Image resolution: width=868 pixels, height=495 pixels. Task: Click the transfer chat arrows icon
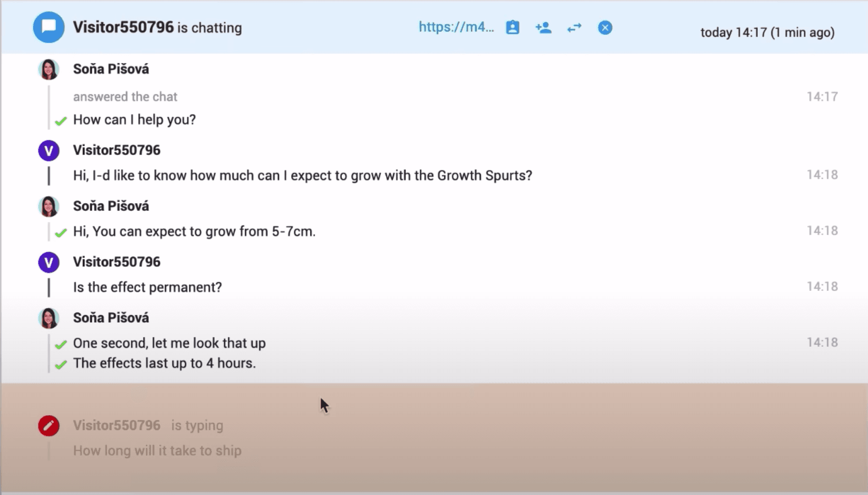[x=574, y=27]
